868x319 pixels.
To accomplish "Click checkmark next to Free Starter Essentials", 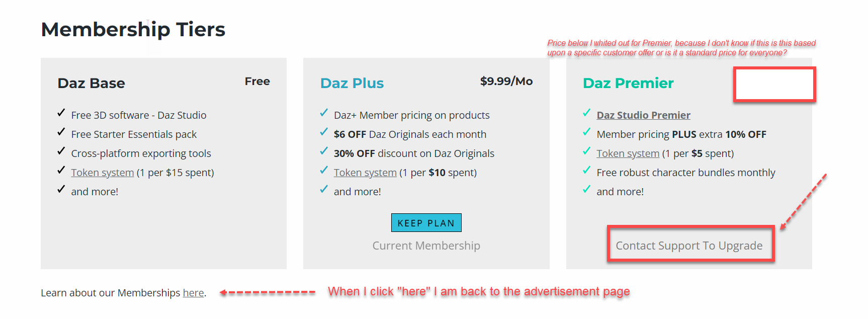I will coord(61,132).
